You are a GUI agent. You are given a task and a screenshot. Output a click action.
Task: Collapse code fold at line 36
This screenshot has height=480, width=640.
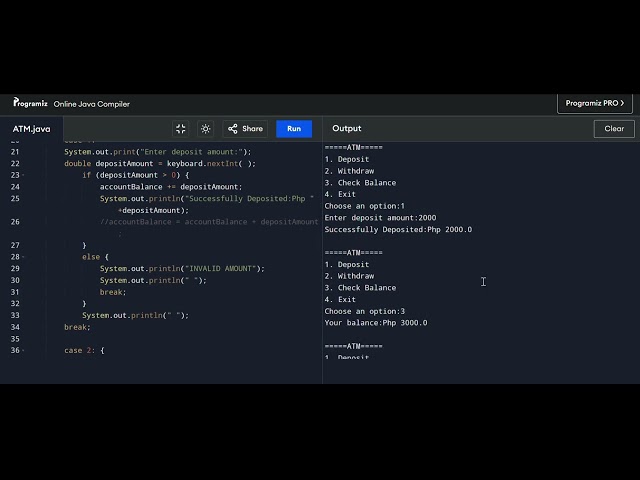(23, 351)
